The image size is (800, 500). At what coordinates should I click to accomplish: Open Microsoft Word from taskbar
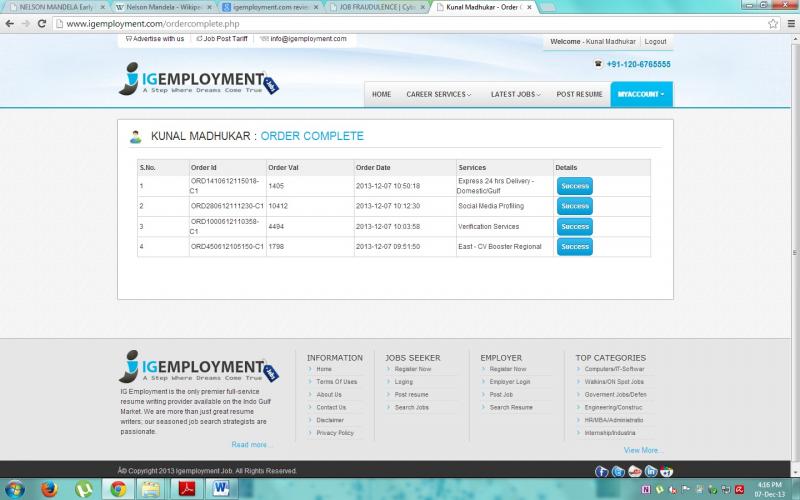point(221,489)
